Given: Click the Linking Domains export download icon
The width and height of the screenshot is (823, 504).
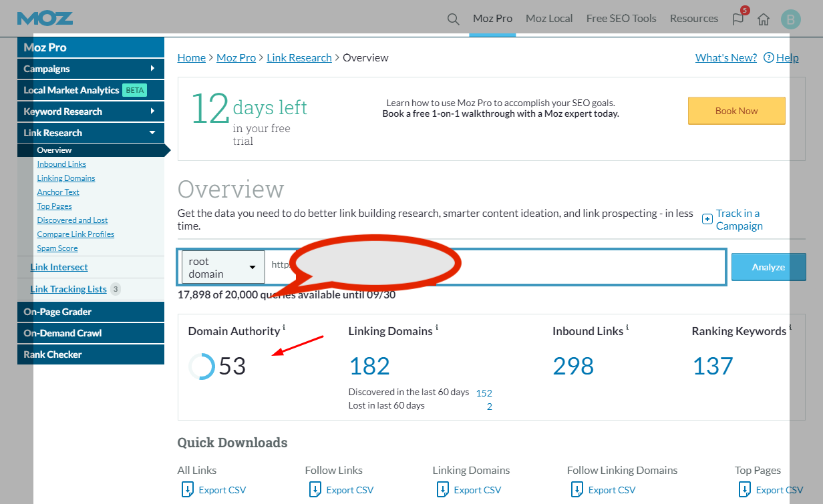Looking at the screenshot, I should coord(443,489).
